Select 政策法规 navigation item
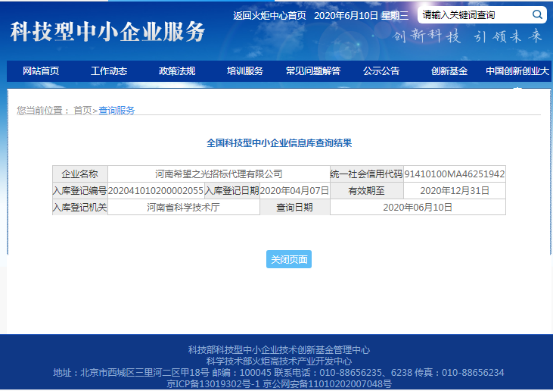The height and width of the screenshot is (391, 554). pyautogui.click(x=177, y=71)
